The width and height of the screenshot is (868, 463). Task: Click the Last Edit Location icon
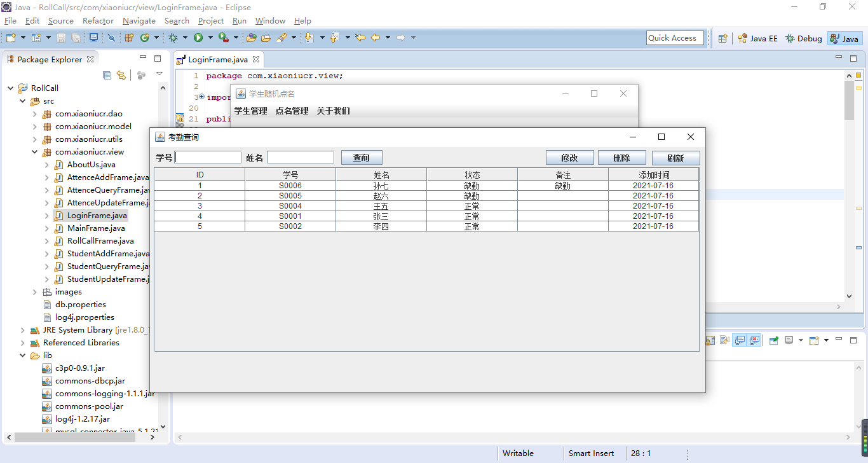click(x=360, y=38)
